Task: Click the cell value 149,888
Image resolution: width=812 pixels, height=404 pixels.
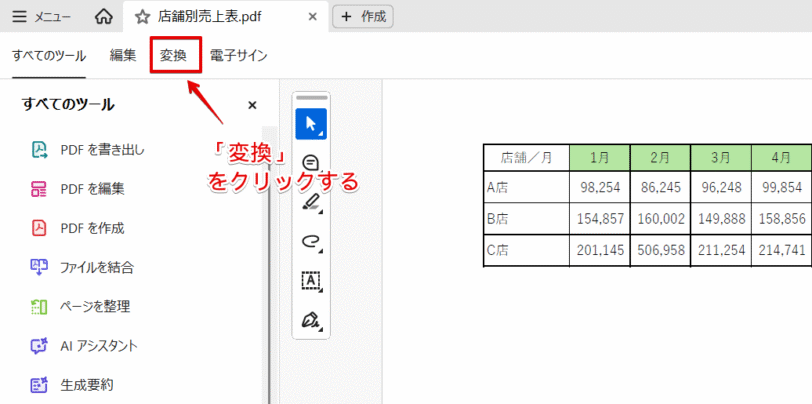Action: tap(722, 219)
